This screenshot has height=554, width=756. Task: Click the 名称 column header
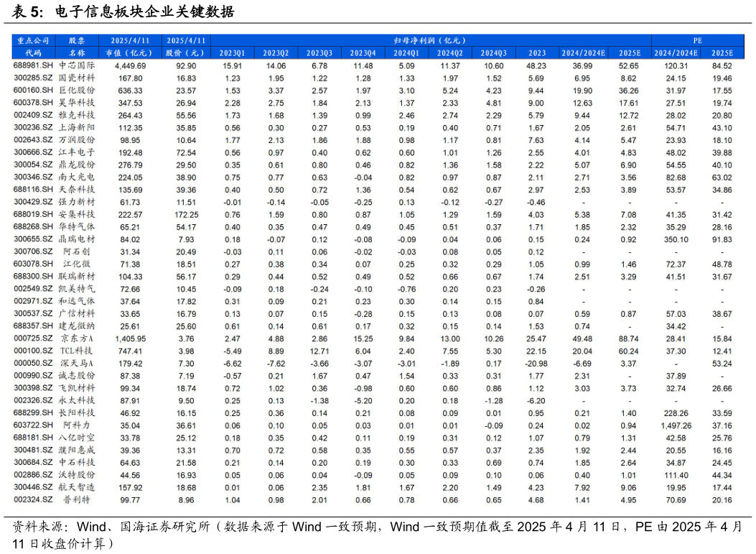tap(77, 53)
